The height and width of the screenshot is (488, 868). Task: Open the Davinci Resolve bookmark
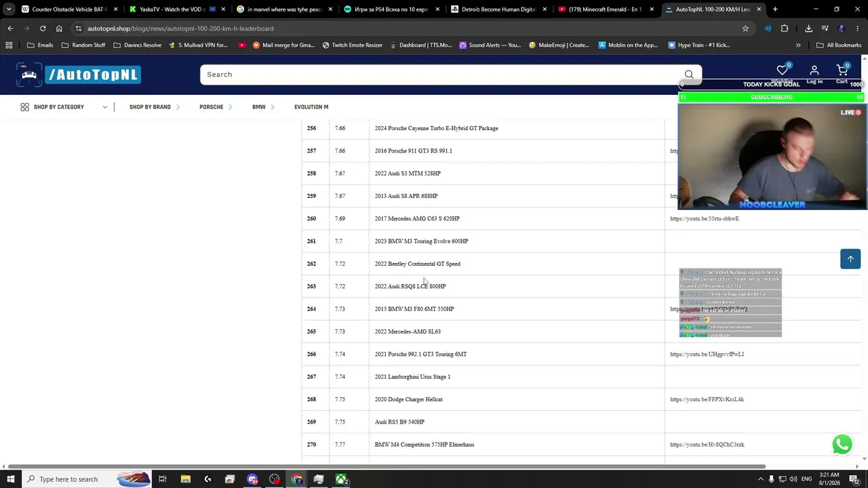(137, 45)
